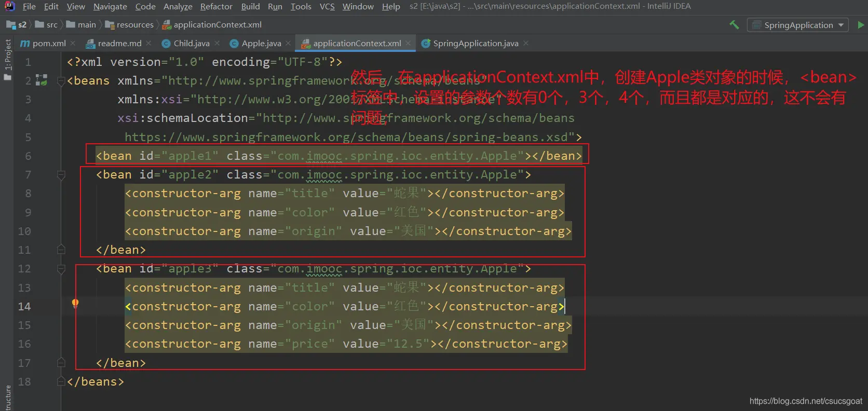Open the VCS menu
Image resolution: width=868 pixels, height=411 pixels.
coord(327,6)
